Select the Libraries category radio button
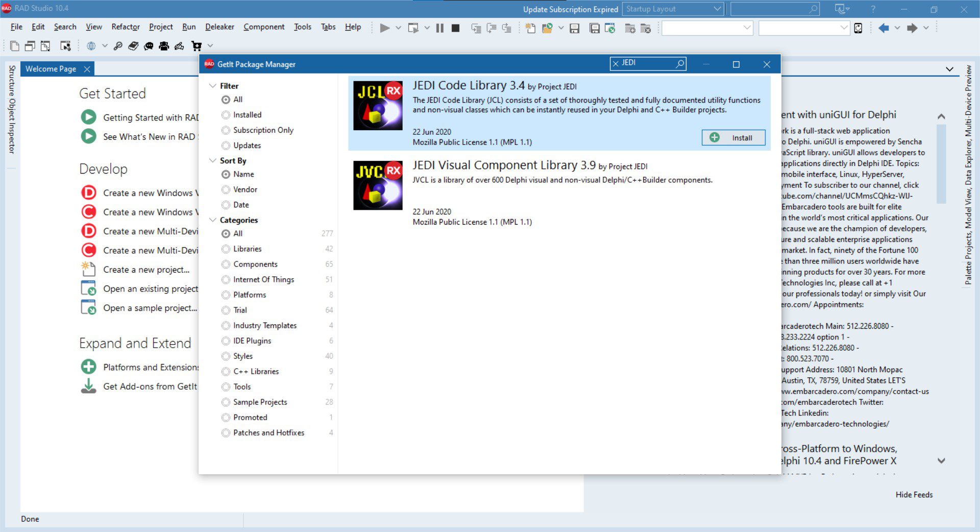This screenshot has width=980, height=532. pyautogui.click(x=226, y=249)
